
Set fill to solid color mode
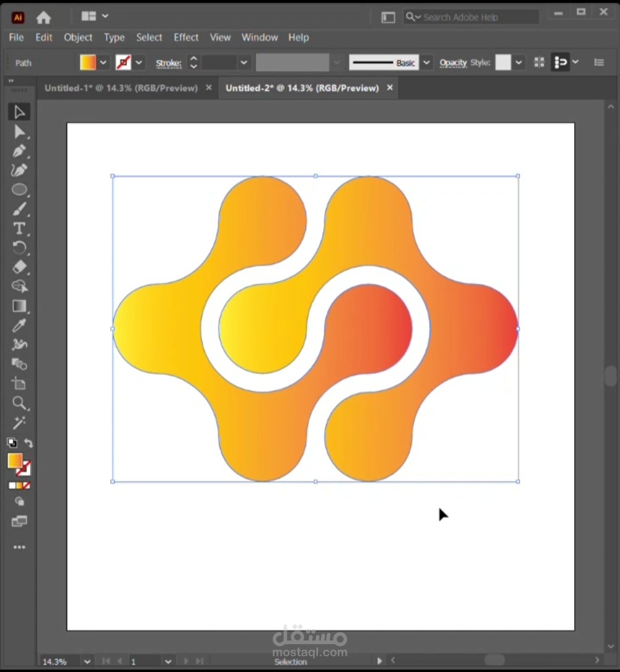tap(12, 485)
